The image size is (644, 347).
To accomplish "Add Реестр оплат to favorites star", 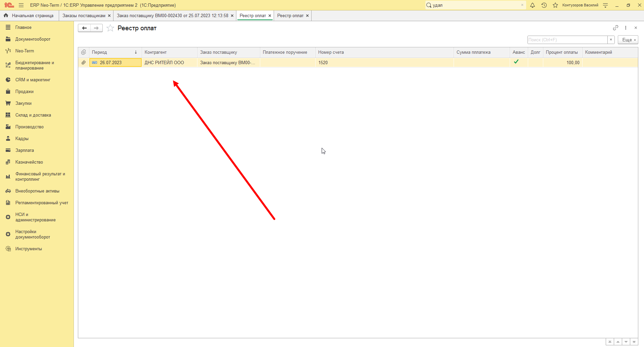I will [110, 28].
